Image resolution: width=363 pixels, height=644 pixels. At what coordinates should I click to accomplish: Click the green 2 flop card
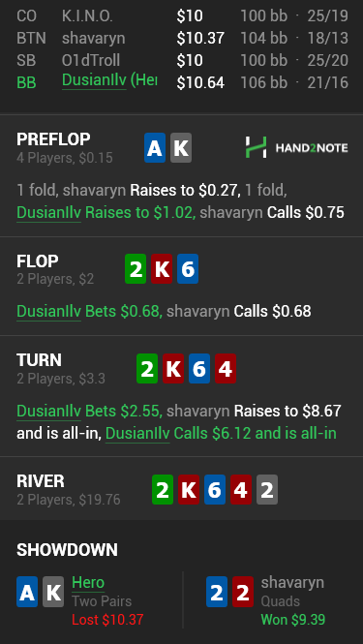[136, 268]
